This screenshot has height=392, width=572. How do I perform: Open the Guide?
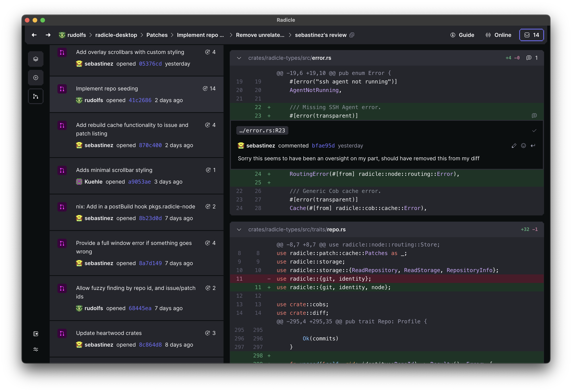[462, 35]
